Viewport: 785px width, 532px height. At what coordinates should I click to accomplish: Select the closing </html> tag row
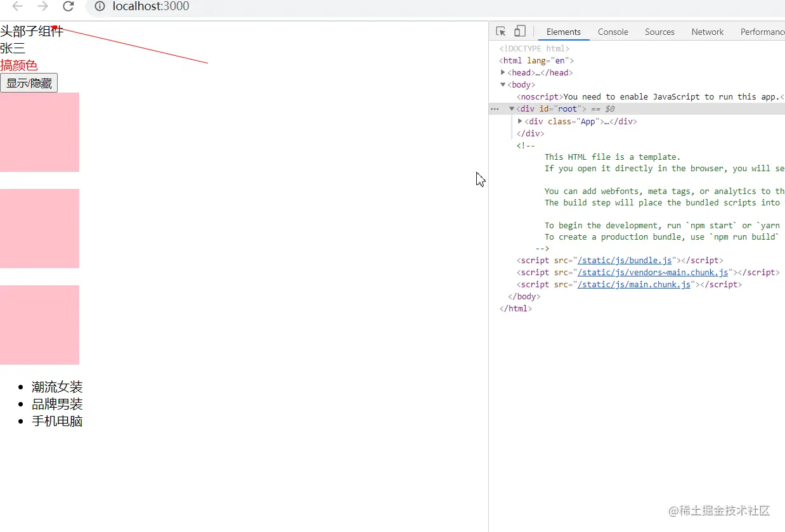click(x=516, y=309)
